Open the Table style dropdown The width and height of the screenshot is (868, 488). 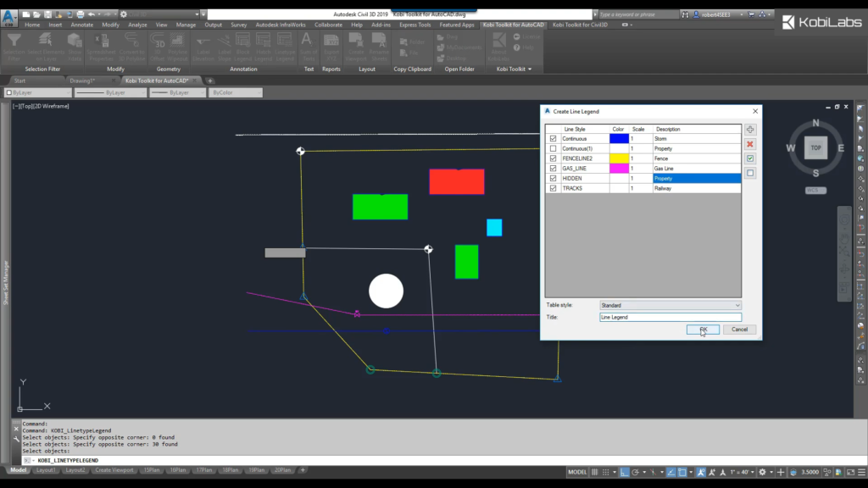670,305
